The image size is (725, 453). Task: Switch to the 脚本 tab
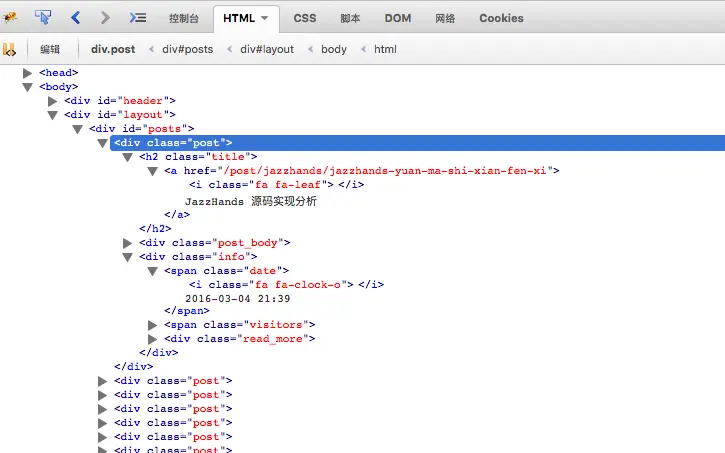350,18
